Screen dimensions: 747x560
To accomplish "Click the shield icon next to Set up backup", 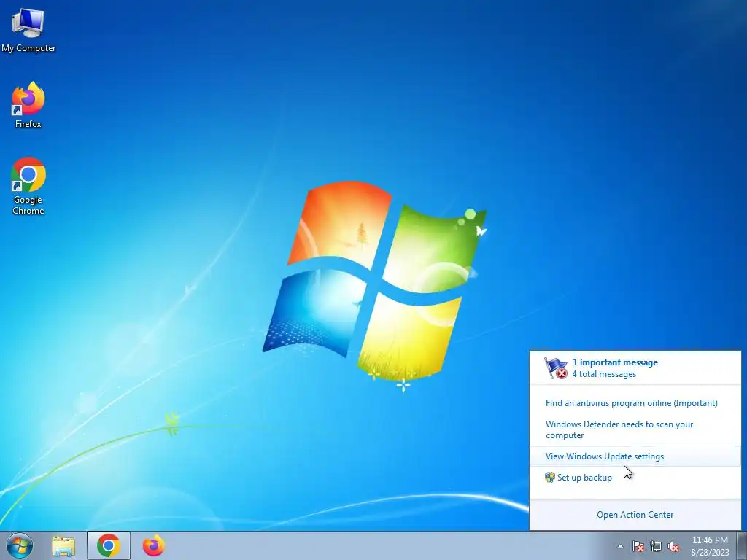I will tap(550, 478).
